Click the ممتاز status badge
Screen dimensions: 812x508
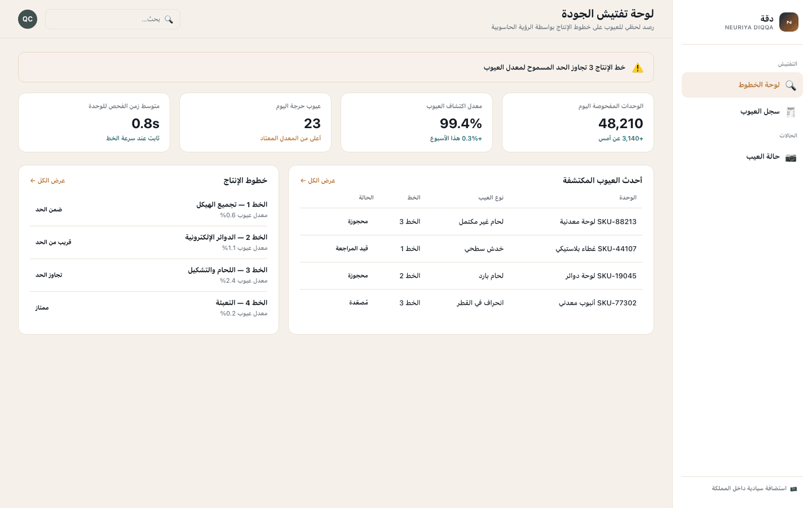coord(42,308)
